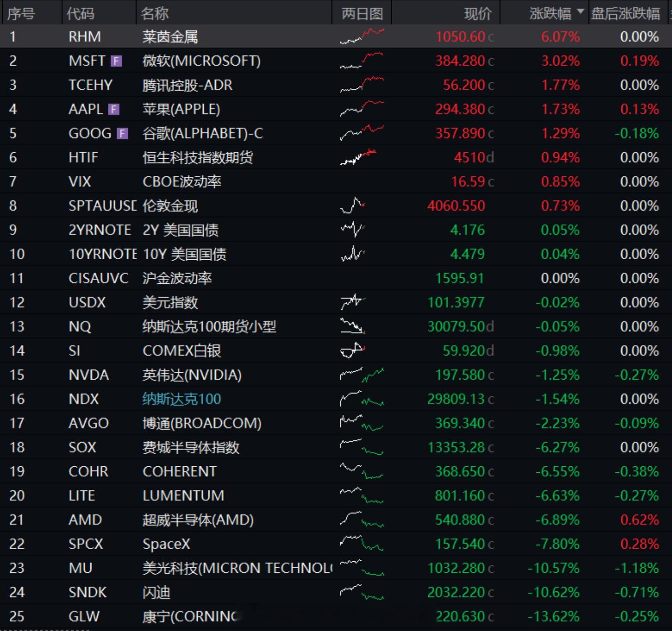The width and height of the screenshot is (672, 631).
Task: Open the 10Y 美国国债 mini chart
Action: tap(353, 254)
